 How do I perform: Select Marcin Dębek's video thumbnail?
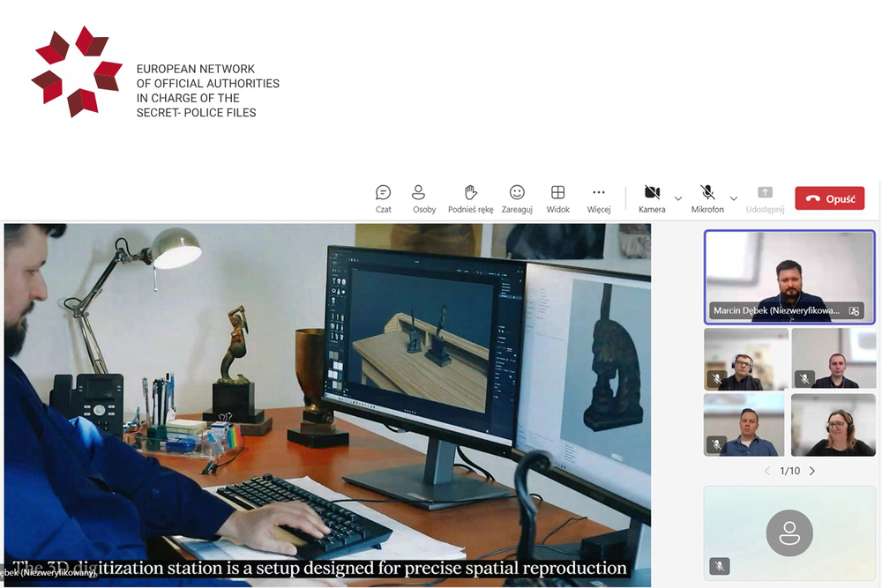(x=789, y=269)
